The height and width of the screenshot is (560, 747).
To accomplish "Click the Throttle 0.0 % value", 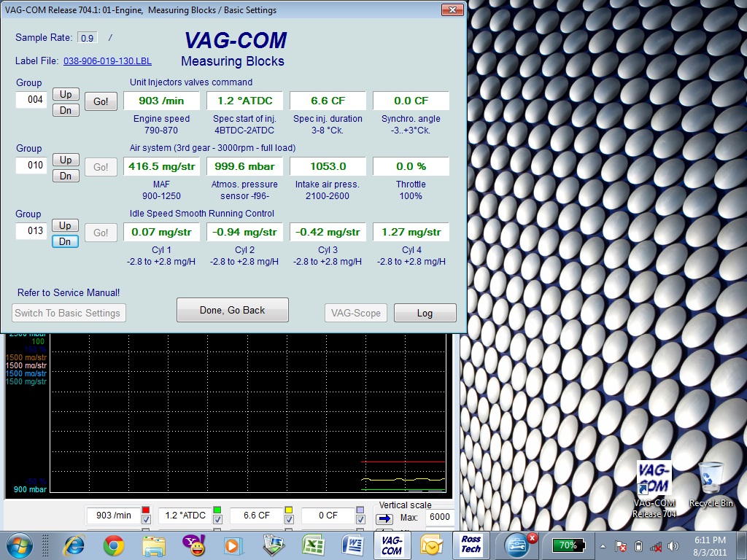I will [411, 167].
